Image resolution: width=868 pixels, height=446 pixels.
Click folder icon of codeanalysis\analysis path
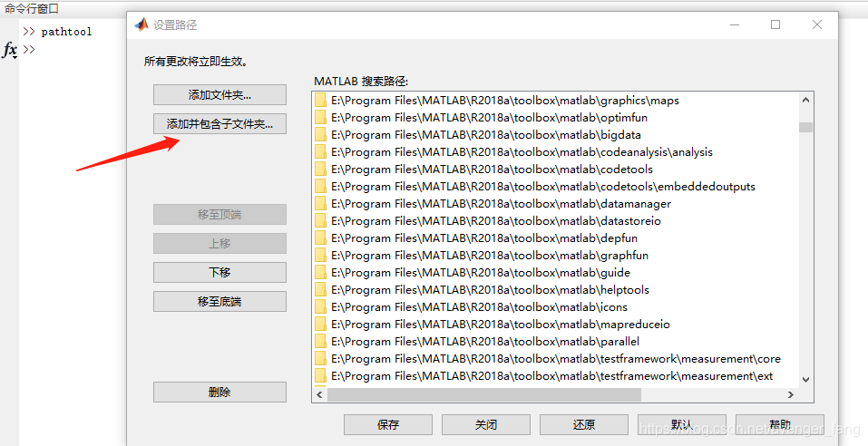320,151
